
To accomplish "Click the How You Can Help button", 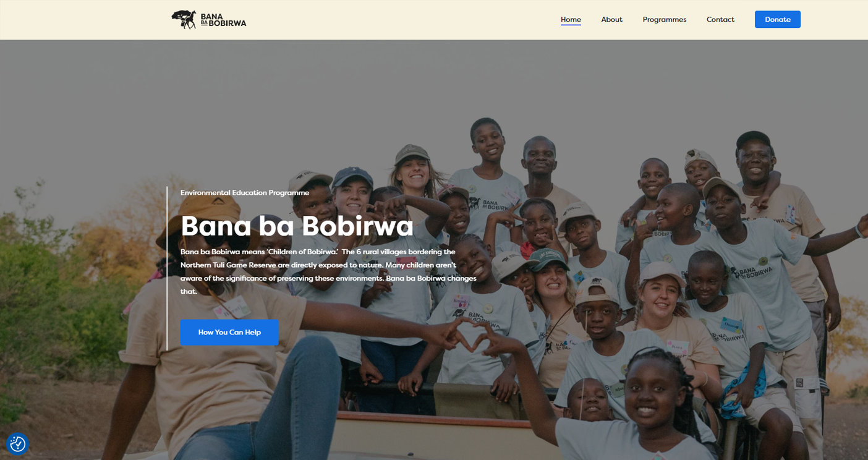I will point(229,332).
